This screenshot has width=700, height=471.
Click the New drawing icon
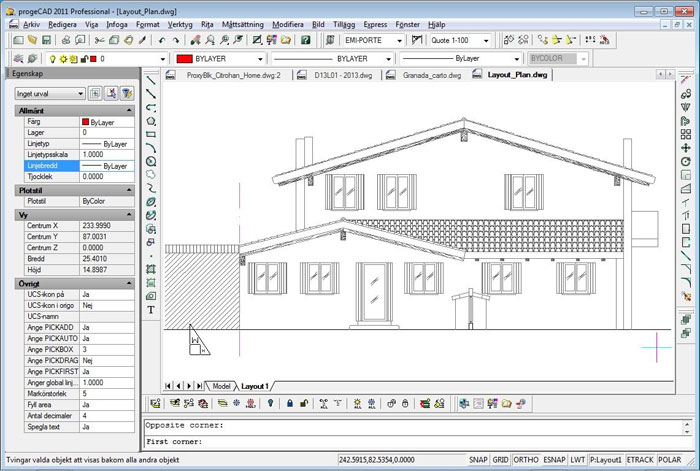[18, 40]
